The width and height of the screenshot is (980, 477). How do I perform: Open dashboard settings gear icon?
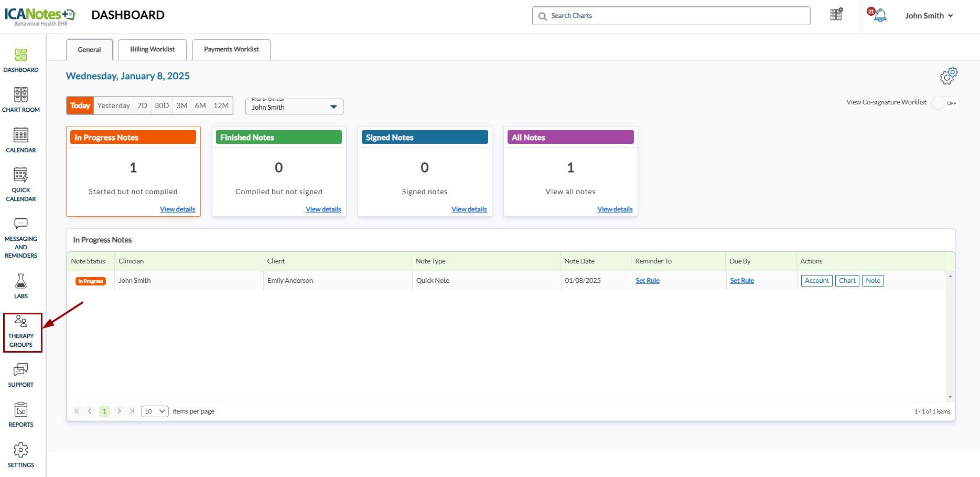point(948,76)
